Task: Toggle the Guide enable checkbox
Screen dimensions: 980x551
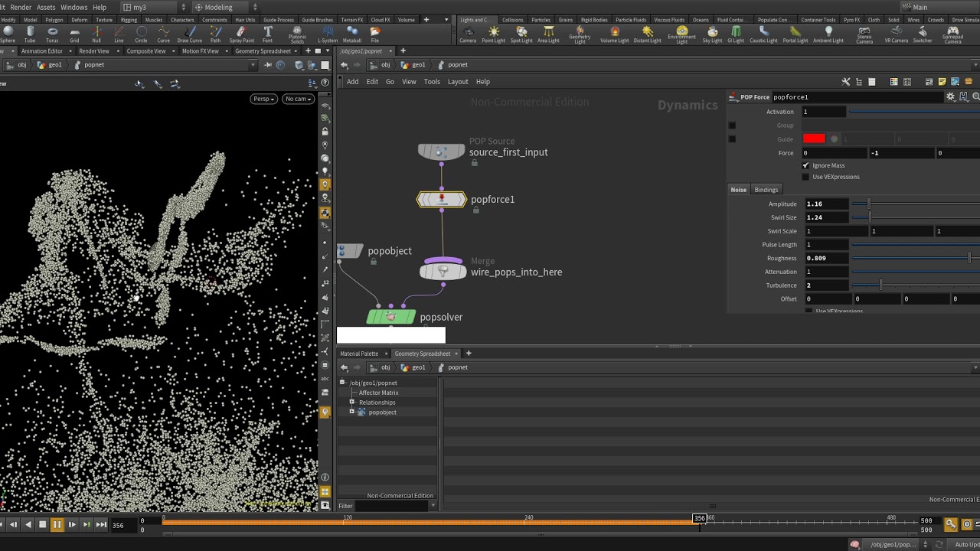Action: 732,139
